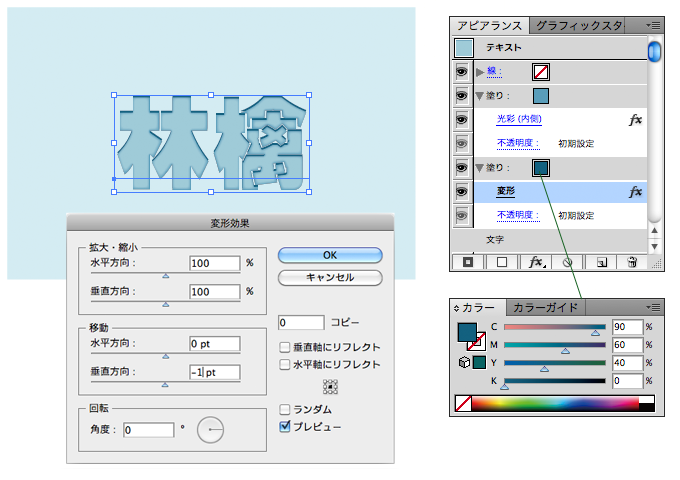
Task: Toggle visibility eye of 線 row
Action: (462, 72)
